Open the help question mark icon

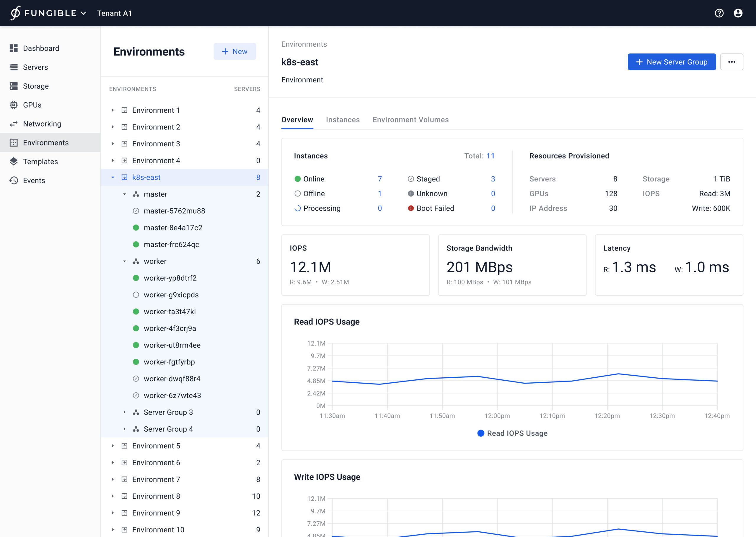click(719, 13)
